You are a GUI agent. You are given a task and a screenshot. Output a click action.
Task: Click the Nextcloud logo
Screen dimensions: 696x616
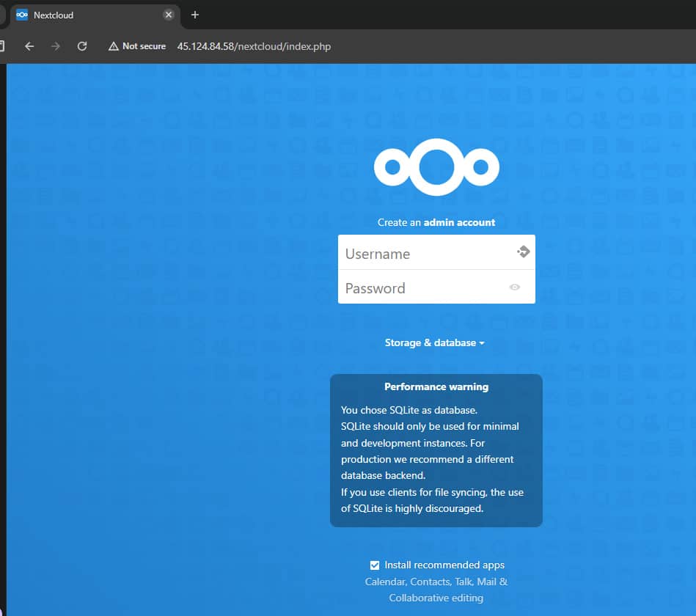(x=437, y=167)
